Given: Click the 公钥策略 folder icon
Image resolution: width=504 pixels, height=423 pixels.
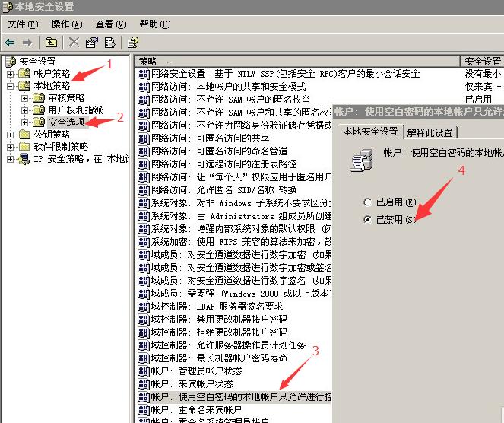Looking at the screenshot, I should point(24,135).
